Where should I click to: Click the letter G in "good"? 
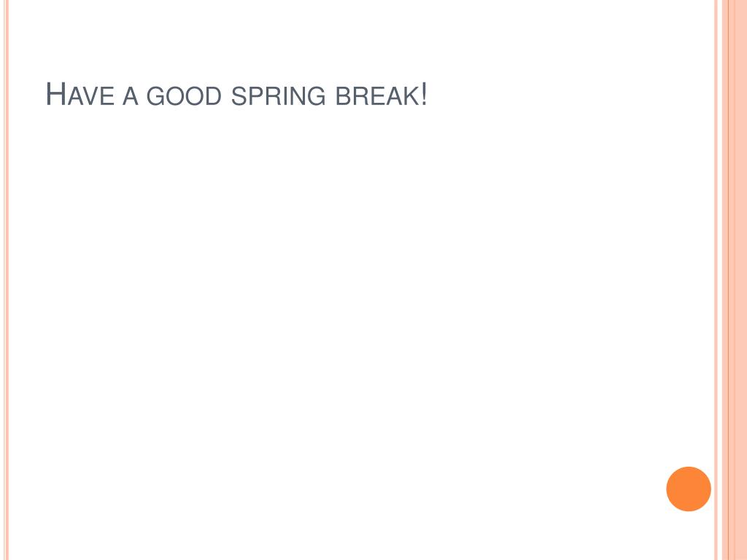[155, 96]
